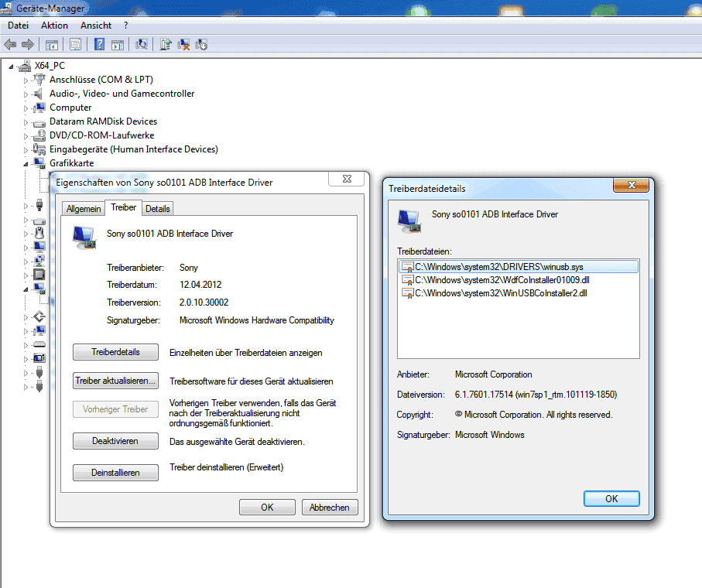Open the Ansicht menu
This screenshot has width=702, height=588.
(96, 26)
